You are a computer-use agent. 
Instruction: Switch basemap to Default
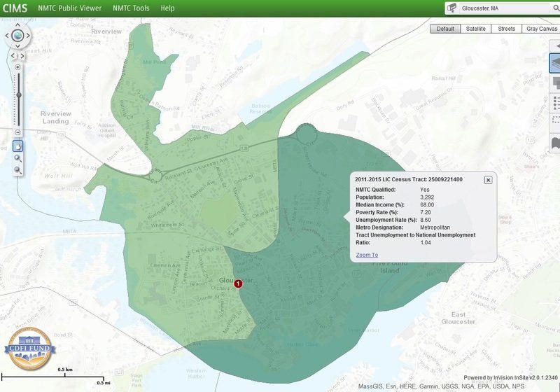tap(445, 29)
